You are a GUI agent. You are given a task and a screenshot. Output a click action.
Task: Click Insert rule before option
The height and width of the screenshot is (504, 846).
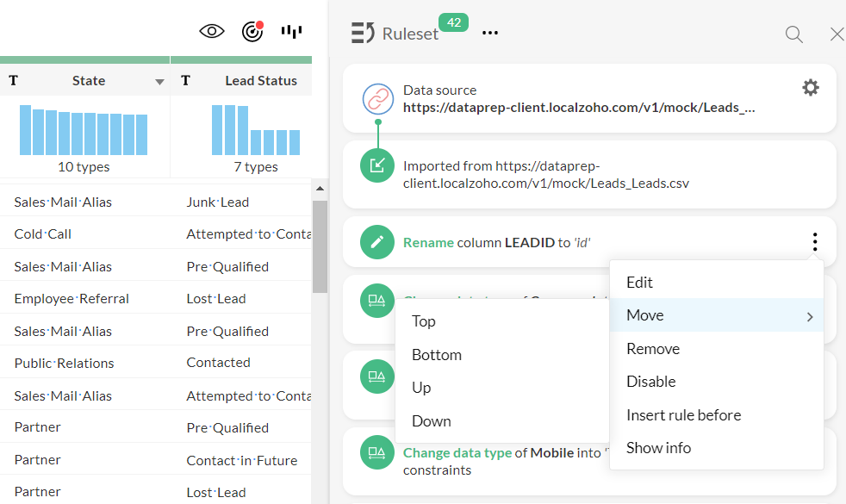(x=683, y=415)
